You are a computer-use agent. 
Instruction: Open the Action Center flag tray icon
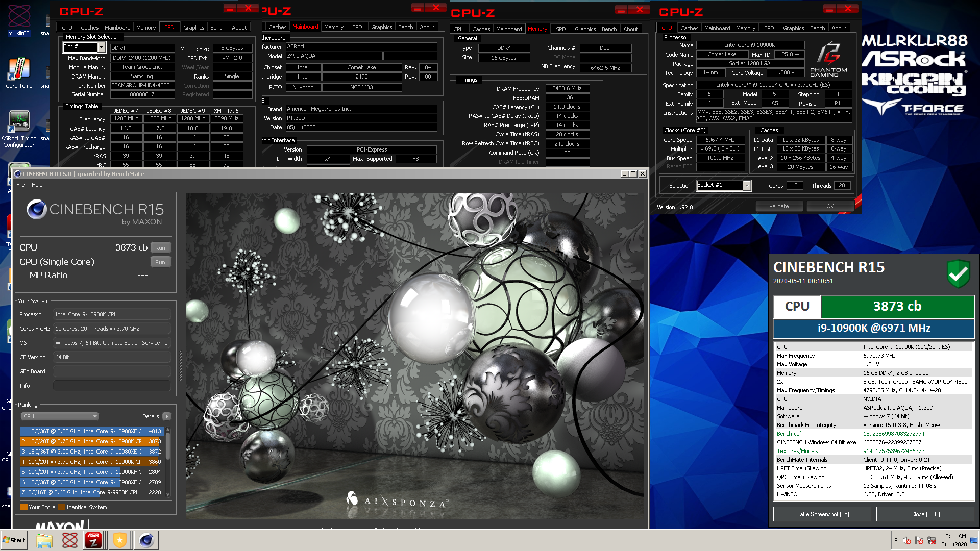[919, 540]
